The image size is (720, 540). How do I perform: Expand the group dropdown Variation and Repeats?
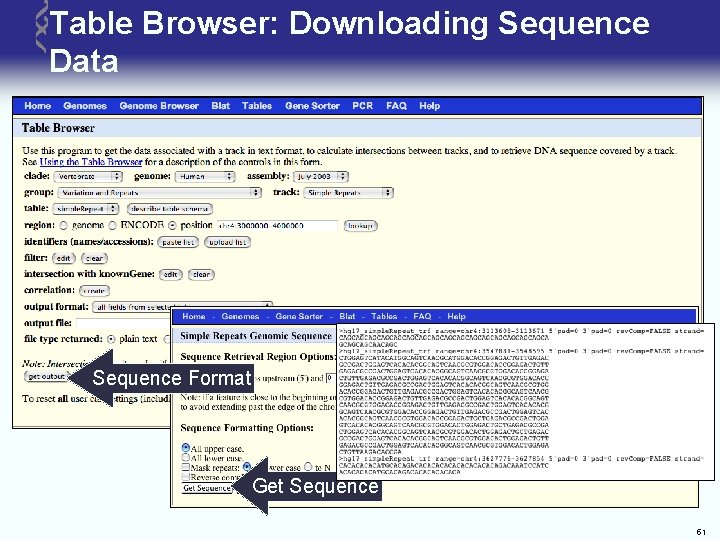[x=160, y=193]
